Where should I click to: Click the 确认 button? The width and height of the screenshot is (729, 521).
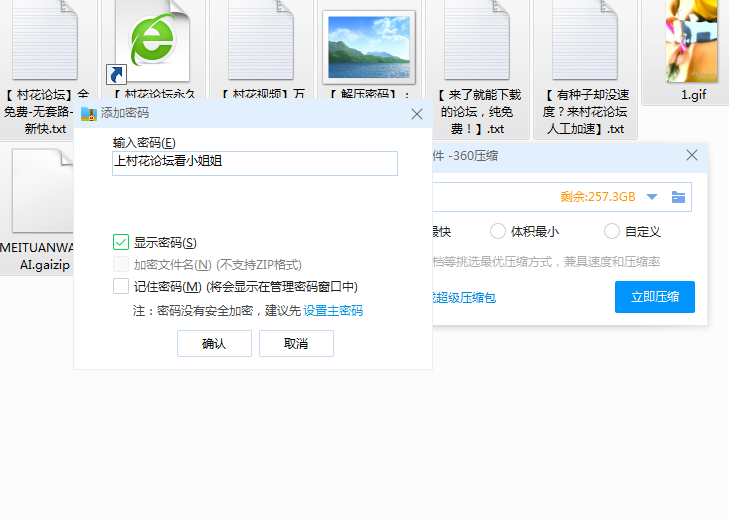click(214, 344)
